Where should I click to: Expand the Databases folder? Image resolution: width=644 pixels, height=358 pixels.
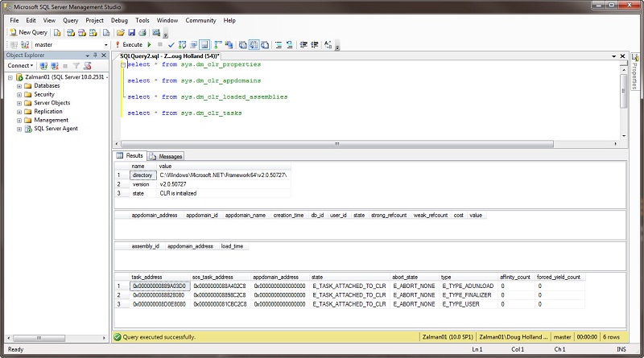pyautogui.click(x=19, y=86)
